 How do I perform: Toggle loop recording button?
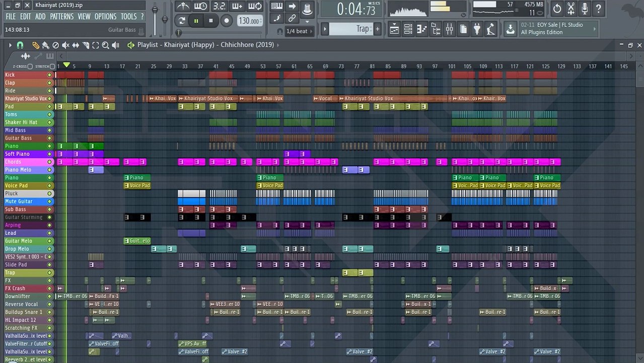coord(255,7)
